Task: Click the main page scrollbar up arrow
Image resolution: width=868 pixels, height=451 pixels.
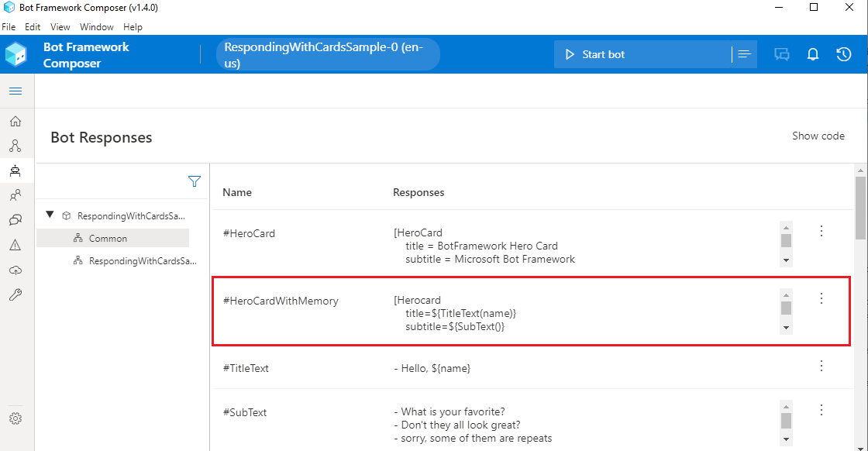Action: (860, 170)
